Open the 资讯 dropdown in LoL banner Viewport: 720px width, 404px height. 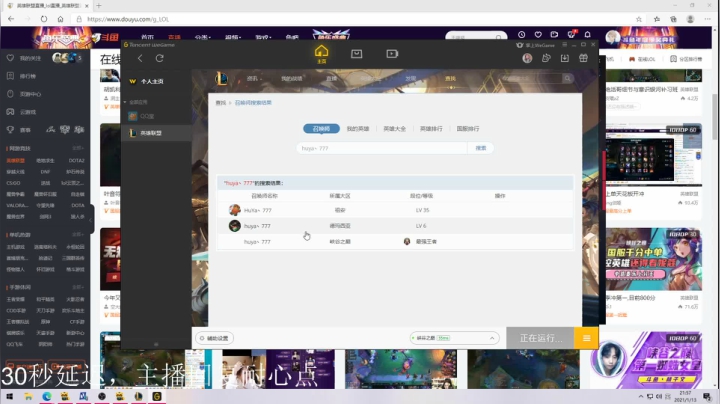254,79
